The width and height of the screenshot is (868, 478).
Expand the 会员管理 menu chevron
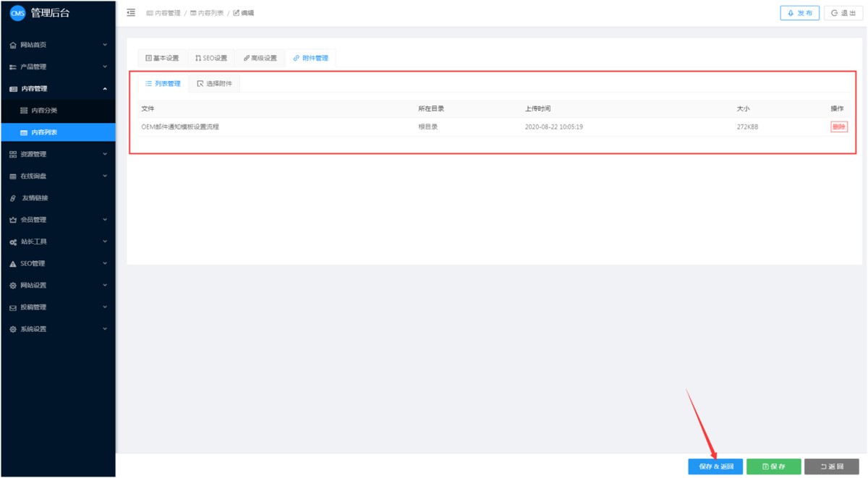point(105,220)
